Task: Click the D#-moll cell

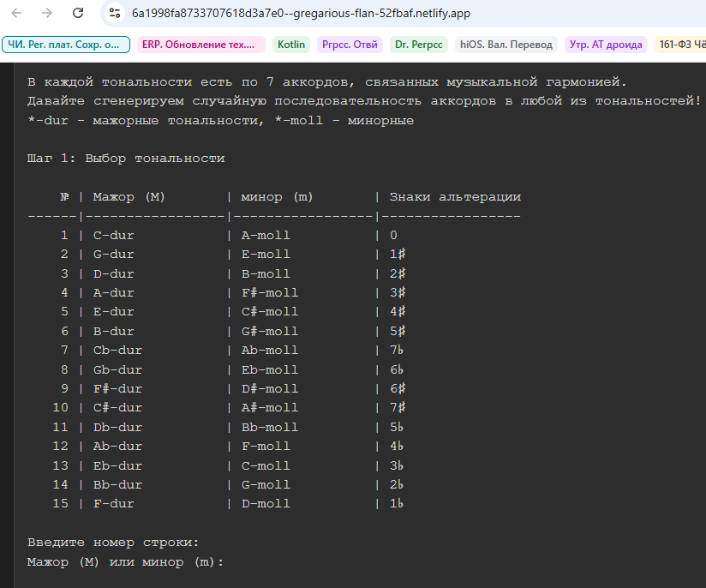Action: tap(270, 389)
